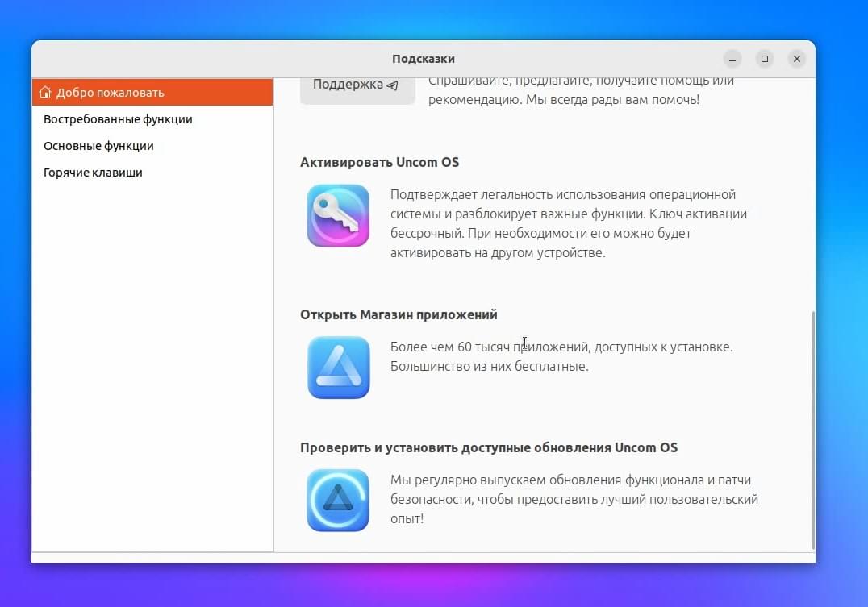Click the vertical scrollbar of the content pane
This screenshot has width=868, height=607.
pos(813,430)
